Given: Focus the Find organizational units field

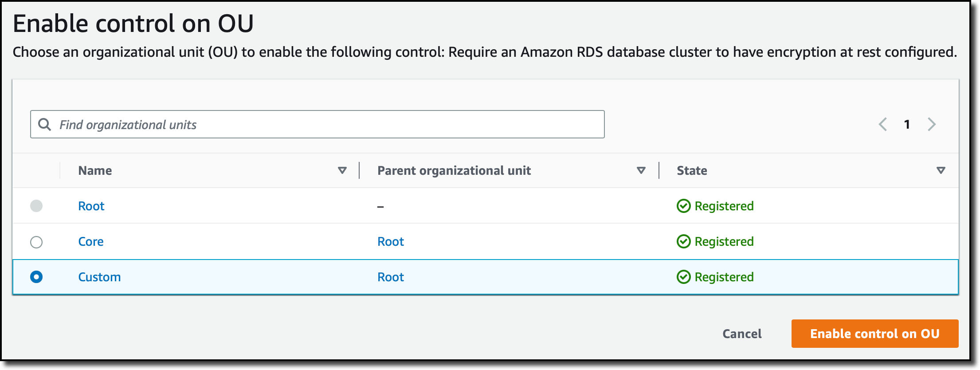Looking at the screenshot, I should click(x=328, y=124).
